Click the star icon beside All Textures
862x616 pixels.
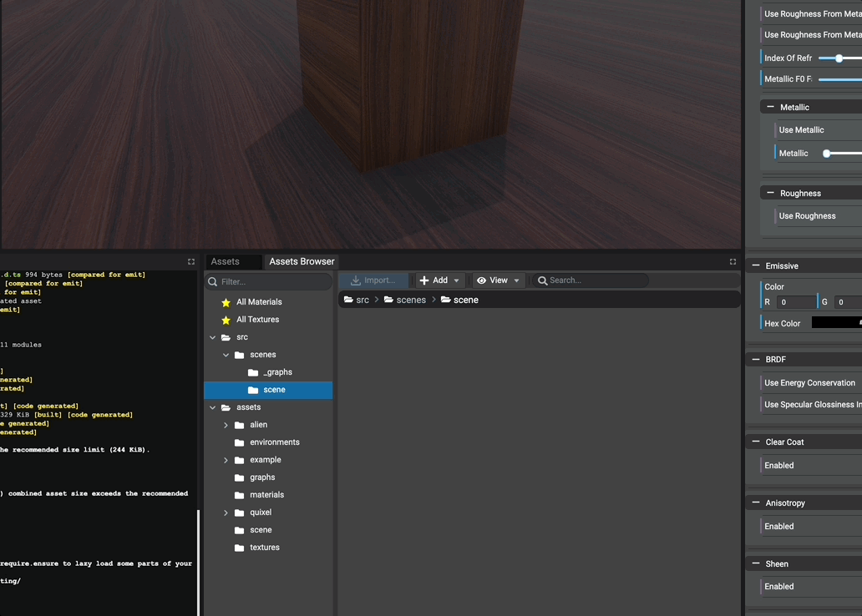[226, 320]
